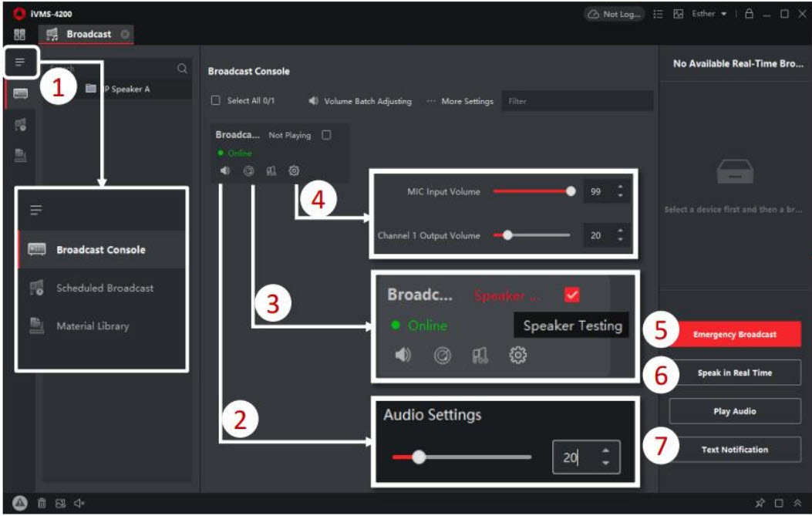The width and height of the screenshot is (812, 516).
Task: Click the Scheduled Broadcast sidebar icon
Action: (x=21, y=125)
